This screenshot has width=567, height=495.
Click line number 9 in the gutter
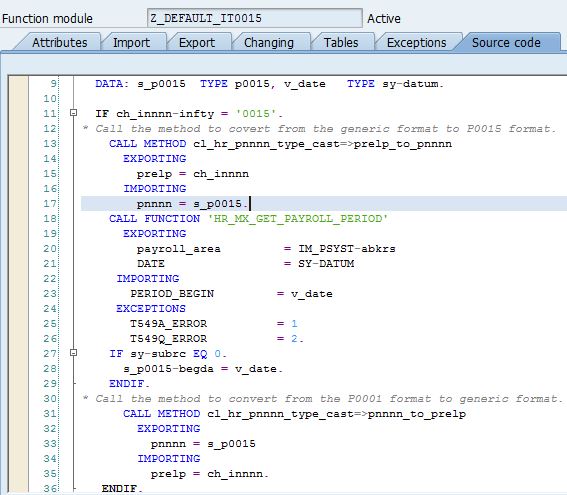pyautogui.click(x=54, y=84)
